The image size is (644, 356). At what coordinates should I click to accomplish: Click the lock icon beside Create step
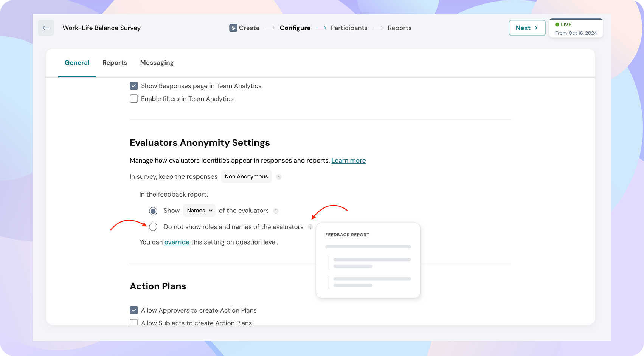click(x=233, y=28)
